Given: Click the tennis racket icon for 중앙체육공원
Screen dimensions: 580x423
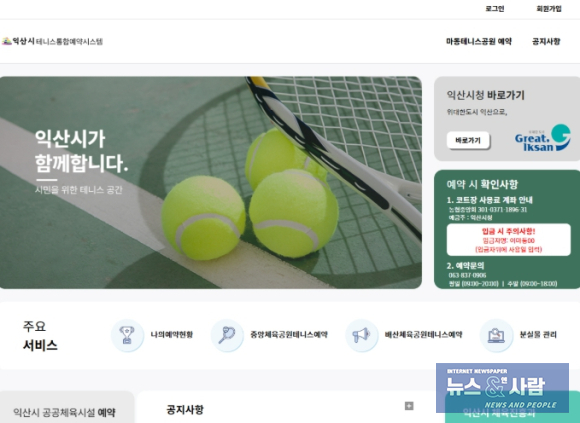Looking at the screenshot, I should click(227, 335).
